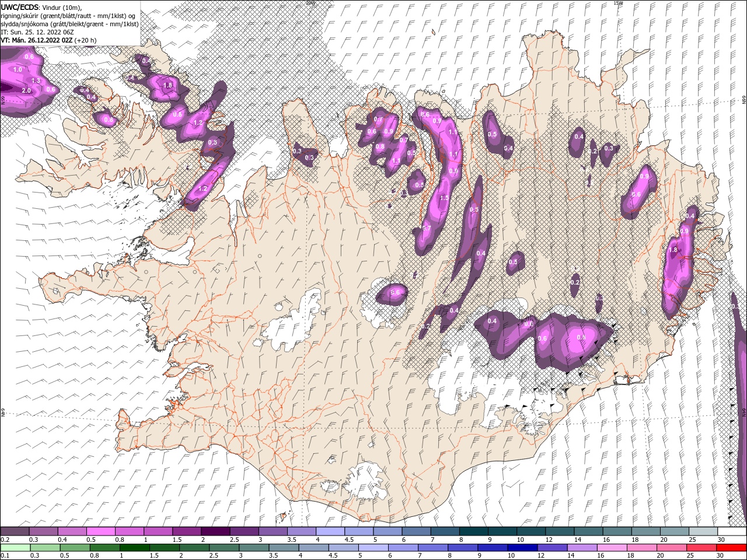Select the white swatch labeled 30 in upper legend row
Image resolution: width=747 pixels, height=560 pixels.
pos(731,531)
